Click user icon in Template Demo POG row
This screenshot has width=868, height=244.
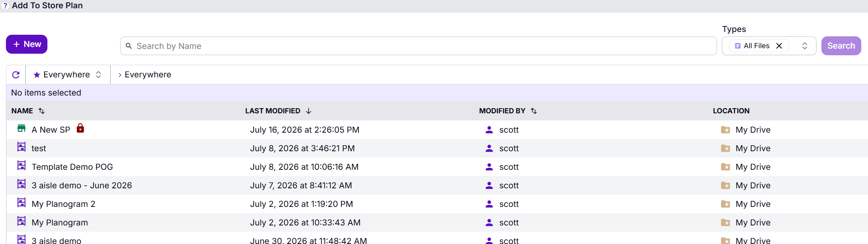click(x=489, y=167)
